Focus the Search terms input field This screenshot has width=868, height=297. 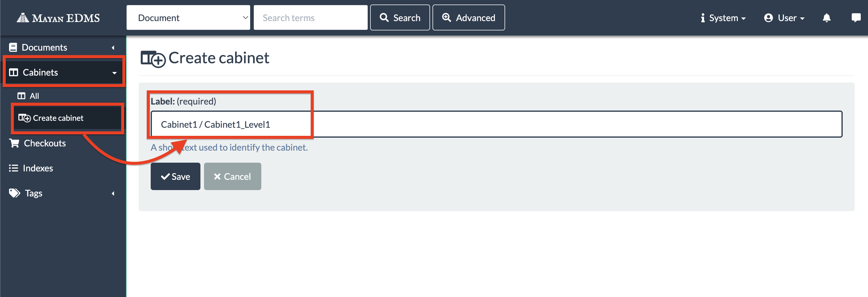click(310, 17)
